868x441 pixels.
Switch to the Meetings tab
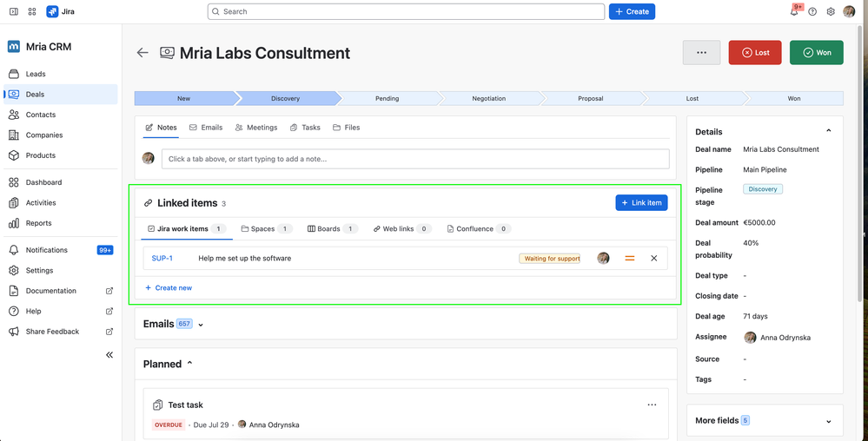256,128
